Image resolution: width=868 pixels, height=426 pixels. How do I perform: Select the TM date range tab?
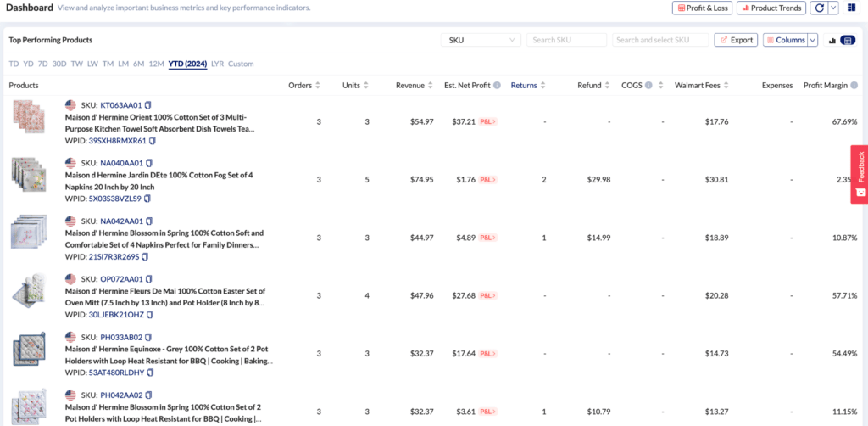coord(108,64)
